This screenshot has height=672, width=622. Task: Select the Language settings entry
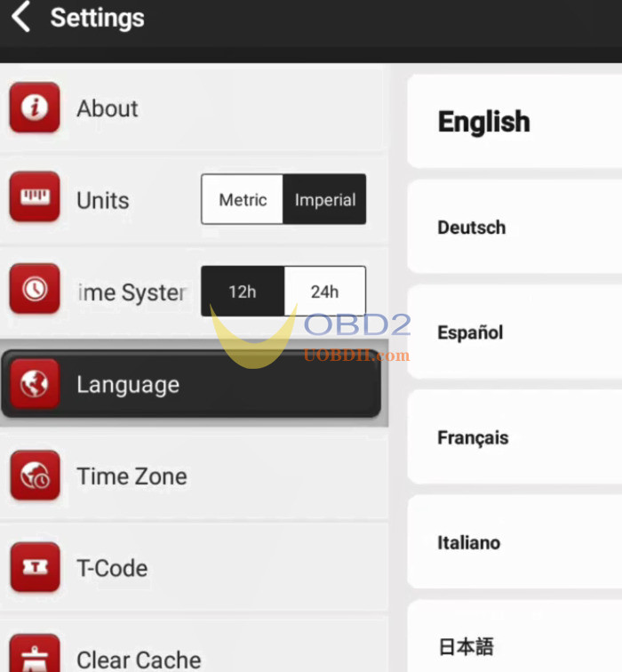click(191, 384)
